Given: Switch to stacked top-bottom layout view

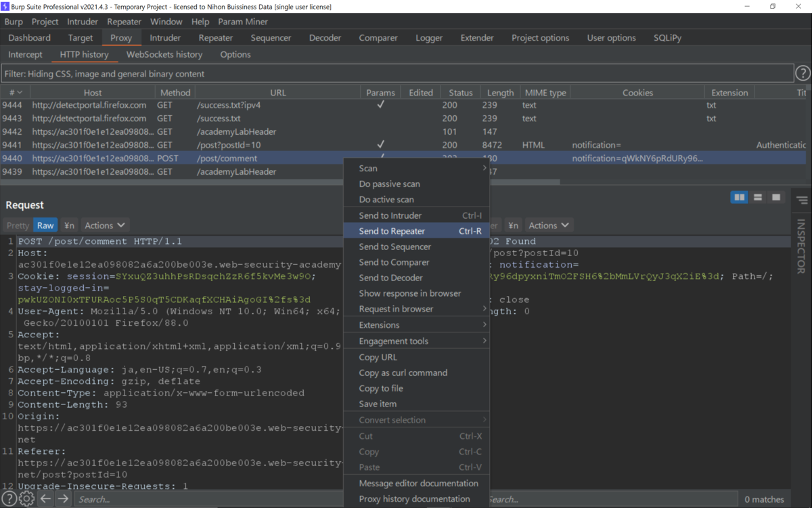Looking at the screenshot, I should [x=758, y=197].
